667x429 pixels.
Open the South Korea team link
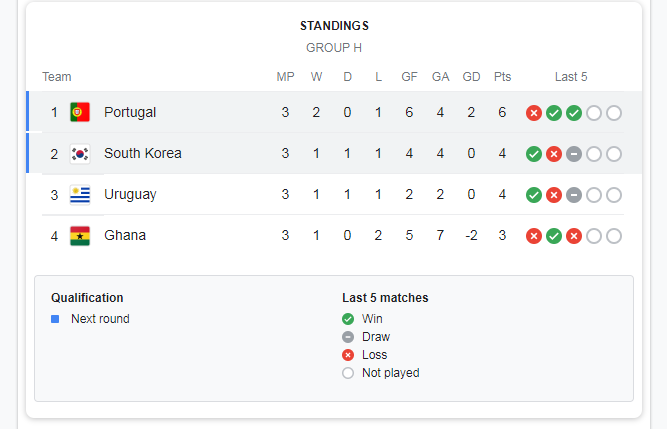tap(143, 153)
